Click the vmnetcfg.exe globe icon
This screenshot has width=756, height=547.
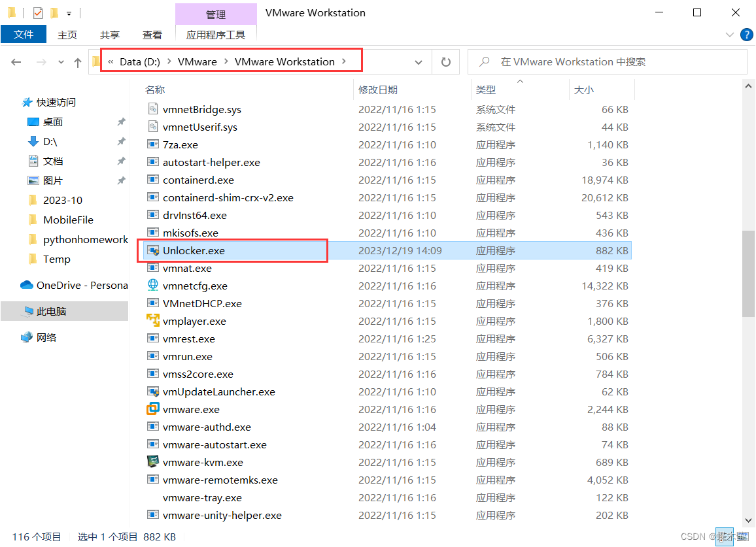[153, 286]
